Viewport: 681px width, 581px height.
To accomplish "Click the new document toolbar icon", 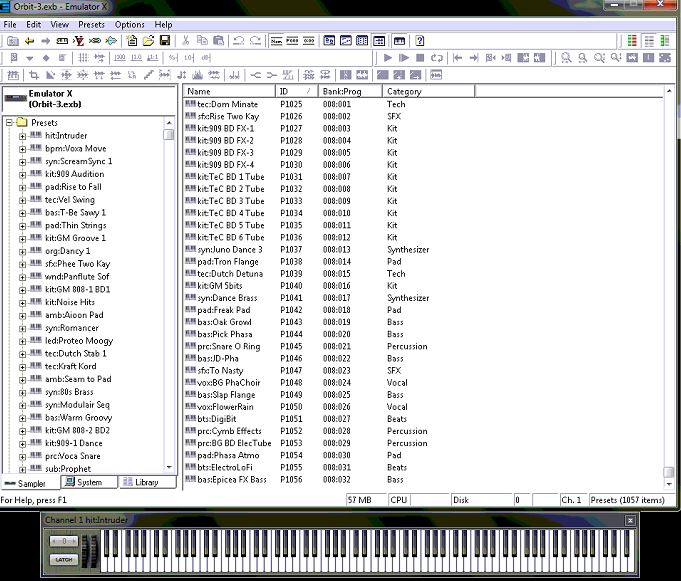I will coord(132,41).
